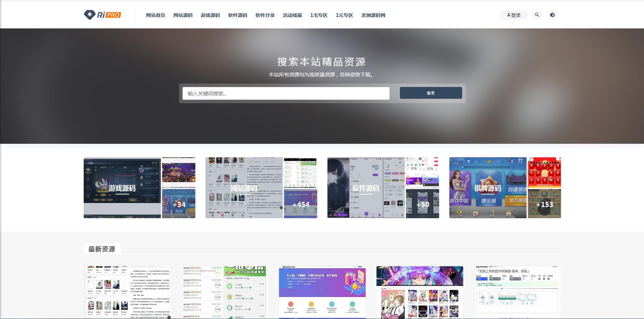This screenshot has height=319, width=644.
Task: Click the 最新资源 section heading
Action: (102, 249)
